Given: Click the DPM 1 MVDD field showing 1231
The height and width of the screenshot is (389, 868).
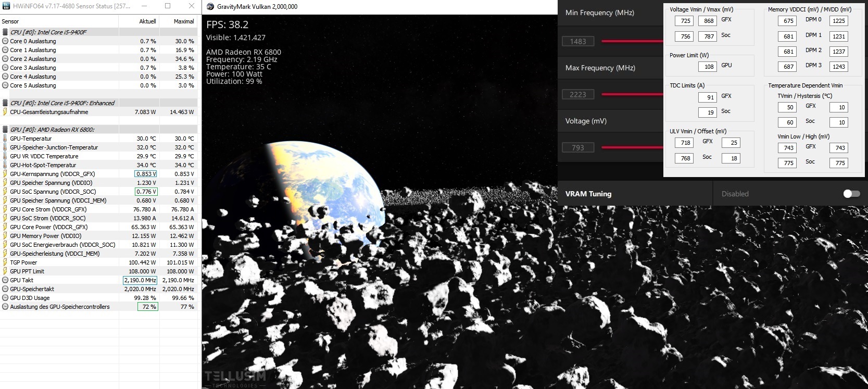Looking at the screenshot, I should point(838,36).
